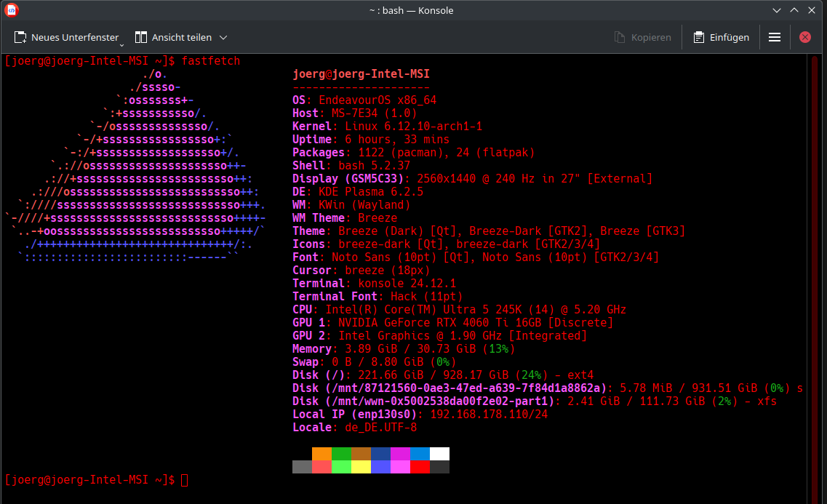Click the EndeavourOS ASCII logo

click(x=135, y=166)
